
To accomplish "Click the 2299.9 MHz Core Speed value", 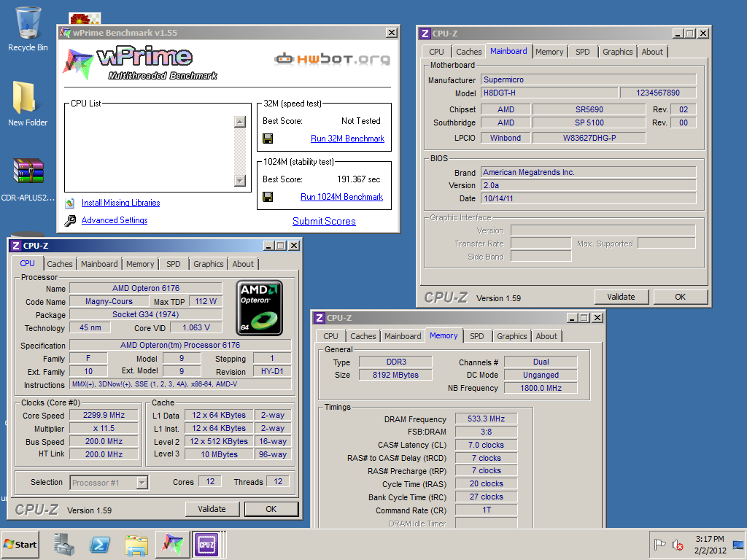I will click(x=104, y=415).
